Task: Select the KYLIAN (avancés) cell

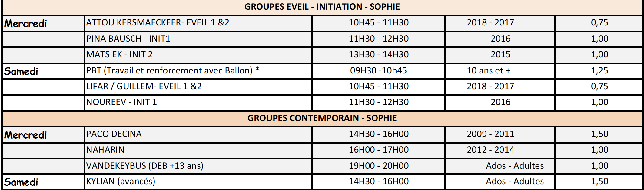Action: click(198, 182)
